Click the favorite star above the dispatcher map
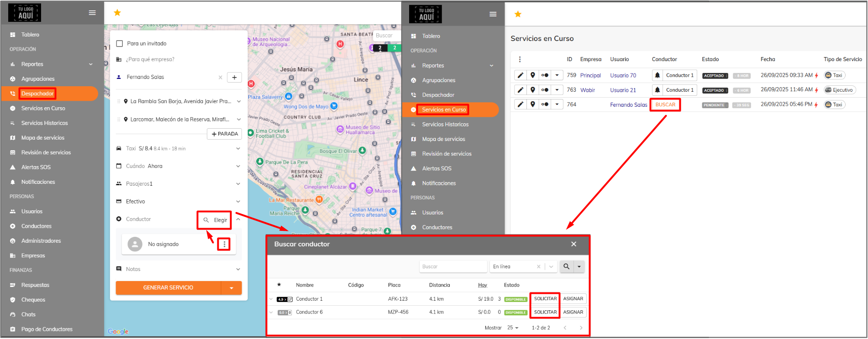This screenshot has width=868, height=339. coord(117,13)
